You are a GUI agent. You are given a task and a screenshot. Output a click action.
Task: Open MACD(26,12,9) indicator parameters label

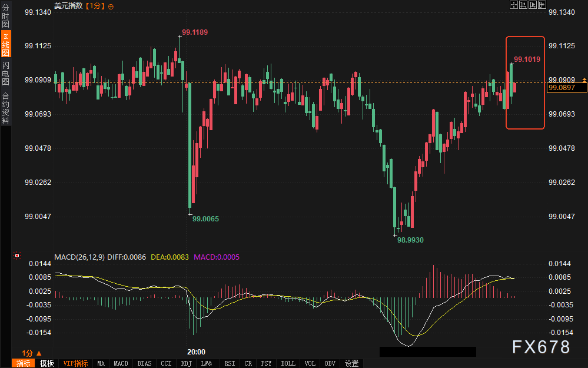(x=79, y=257)
